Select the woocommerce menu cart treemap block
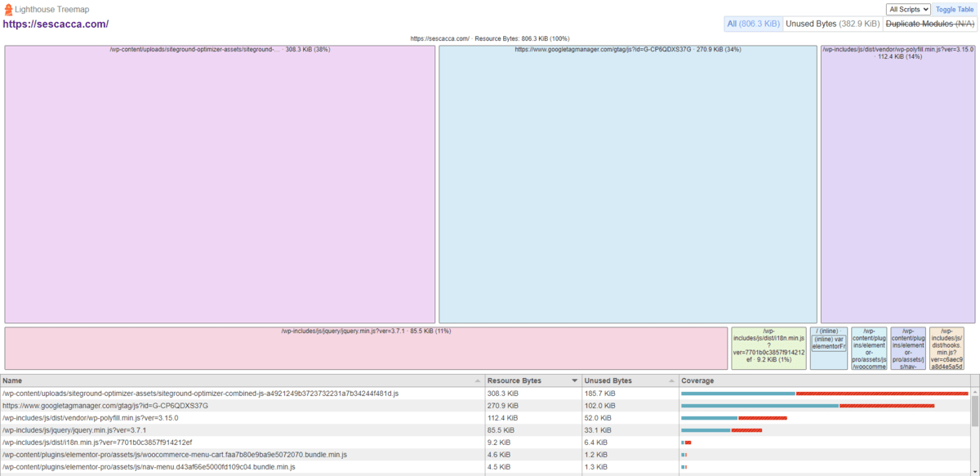The height and width of the screenshot is (476, 980). [x=869, y=349]
